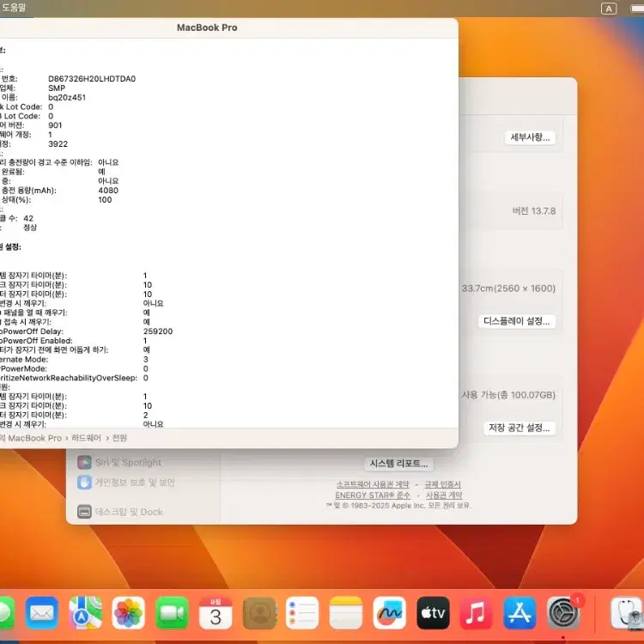644x644 pixels.
Task: Follow the ENERGY STAR® 준수 link
Action: pyautogui.click(x=373, y=495)
